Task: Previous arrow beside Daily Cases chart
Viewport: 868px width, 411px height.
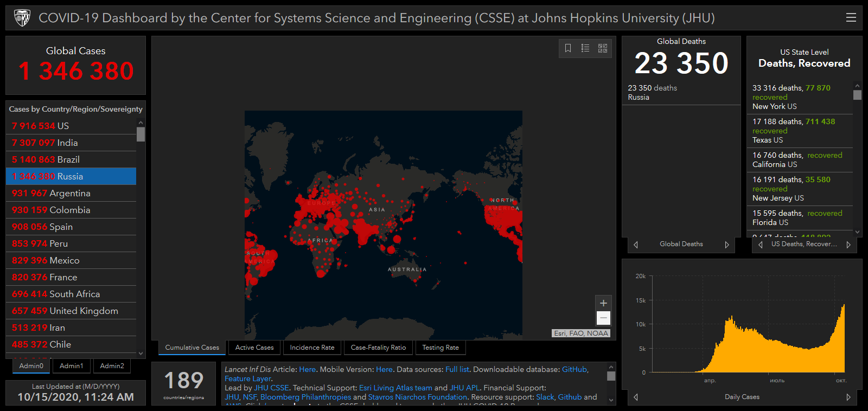Action: click(x=636, y=397)
